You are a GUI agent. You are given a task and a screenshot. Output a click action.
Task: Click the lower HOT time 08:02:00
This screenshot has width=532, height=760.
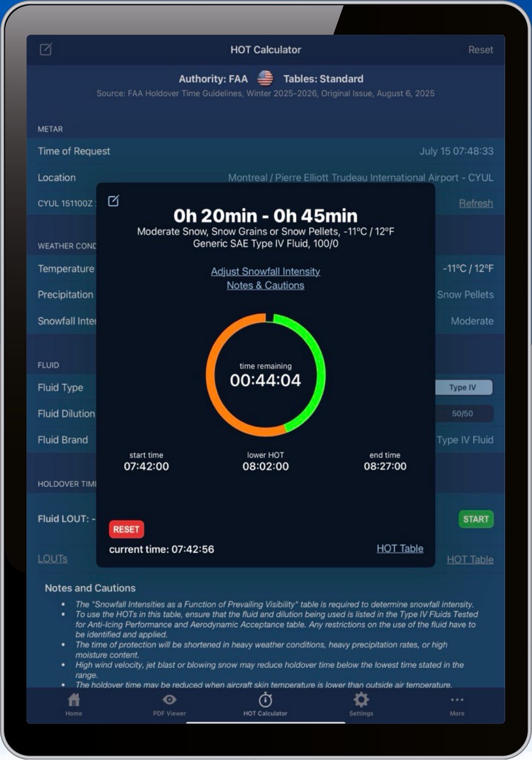point(266,466)
